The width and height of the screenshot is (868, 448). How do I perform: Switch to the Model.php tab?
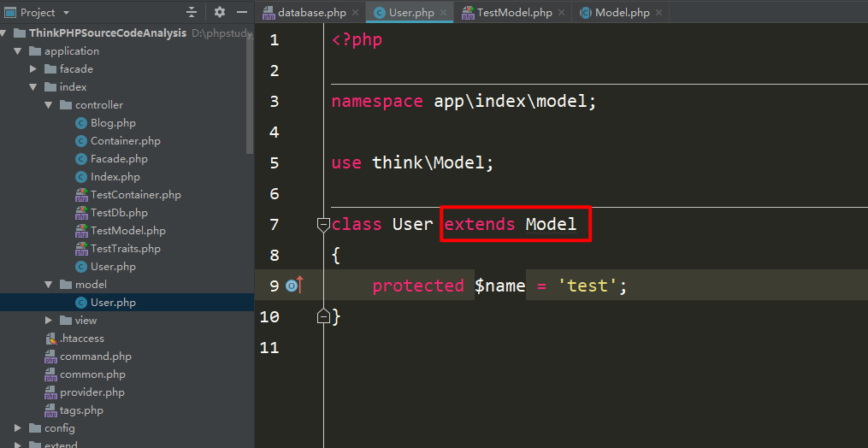tap(623, 12)
